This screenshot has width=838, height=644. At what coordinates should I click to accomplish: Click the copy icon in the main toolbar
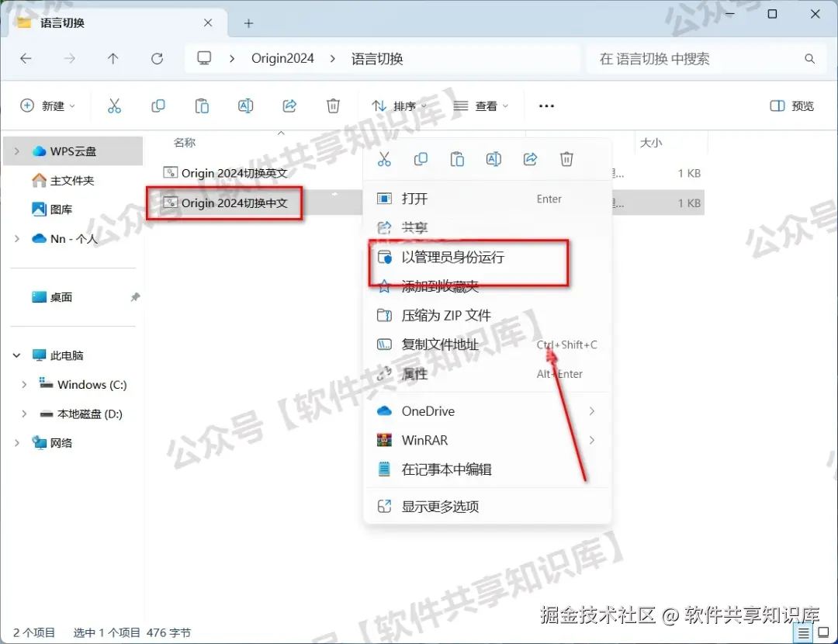(x=158, y=106)
